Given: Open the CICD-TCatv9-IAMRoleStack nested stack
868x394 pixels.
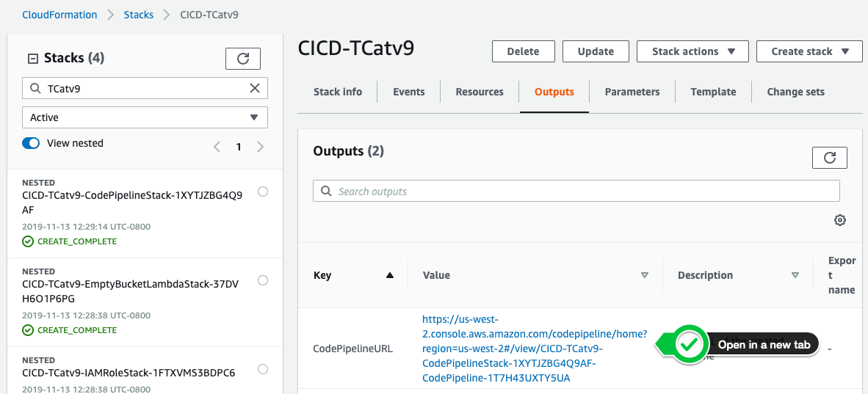Looking at the screenshot, I should tap(129, 373).
